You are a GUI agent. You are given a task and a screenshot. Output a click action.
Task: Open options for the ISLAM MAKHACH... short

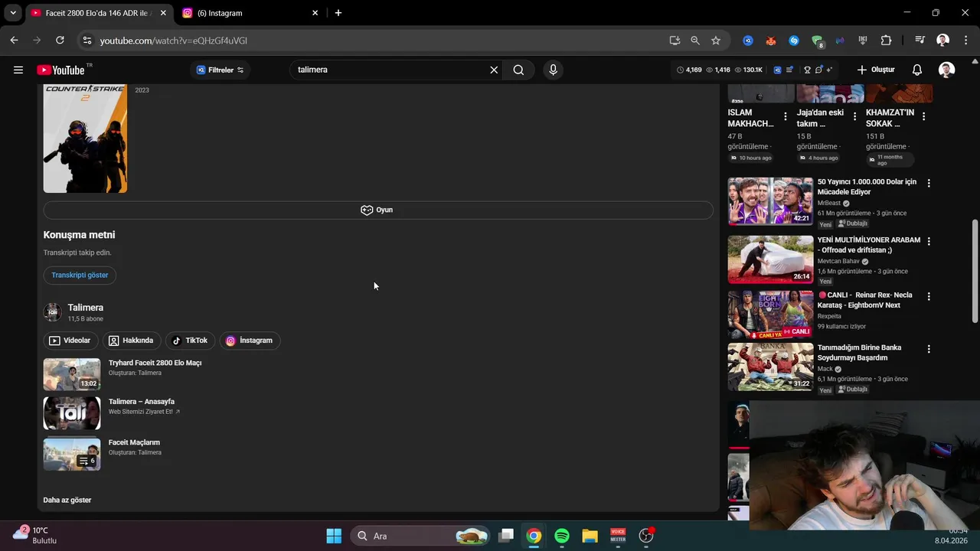[x=785, y=117]
